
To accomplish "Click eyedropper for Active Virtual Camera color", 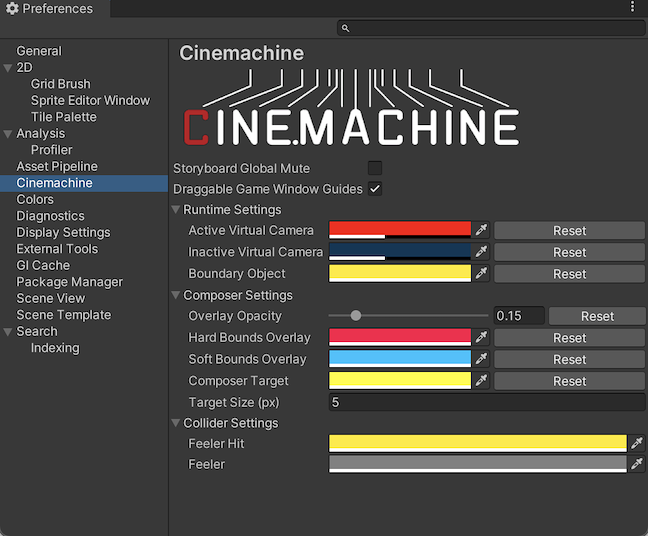I will tap(481, 231).
